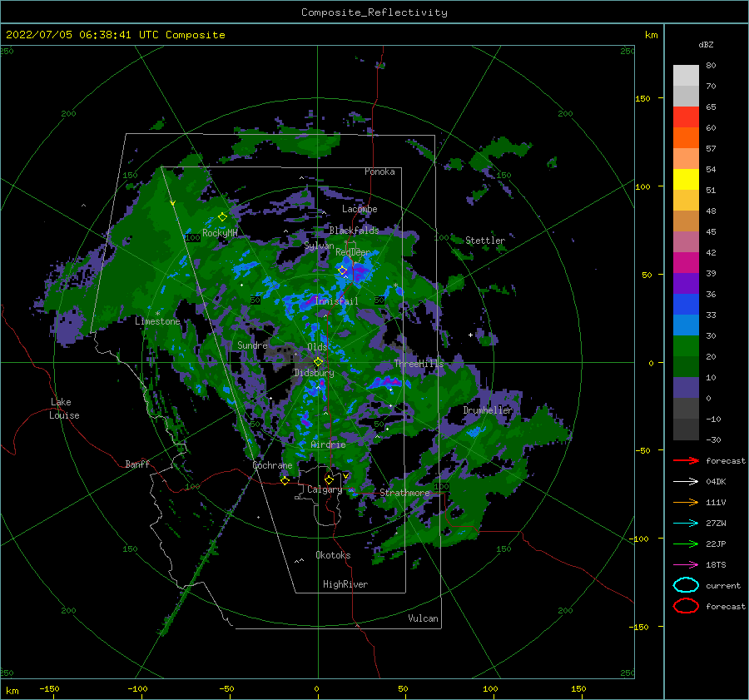749x700 pixels.
Task: Select the 10 dBZ slate-purple swatch
Action: point(686,388)
